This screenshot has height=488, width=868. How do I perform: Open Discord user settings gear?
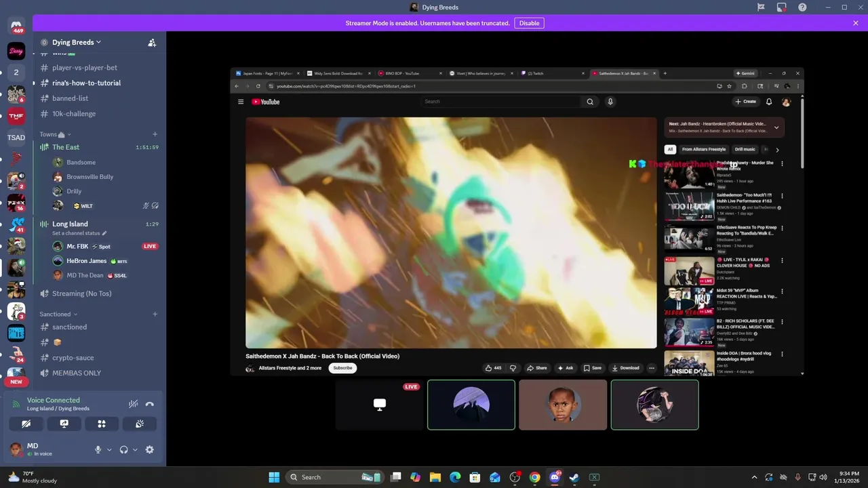tap(150, 449)
